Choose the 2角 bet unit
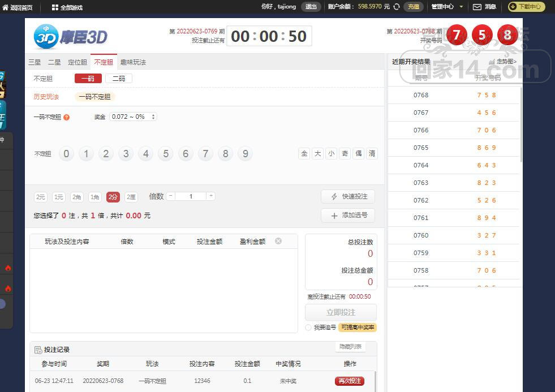This screenshot has width=555, height=392. click(x=77, y=197)
